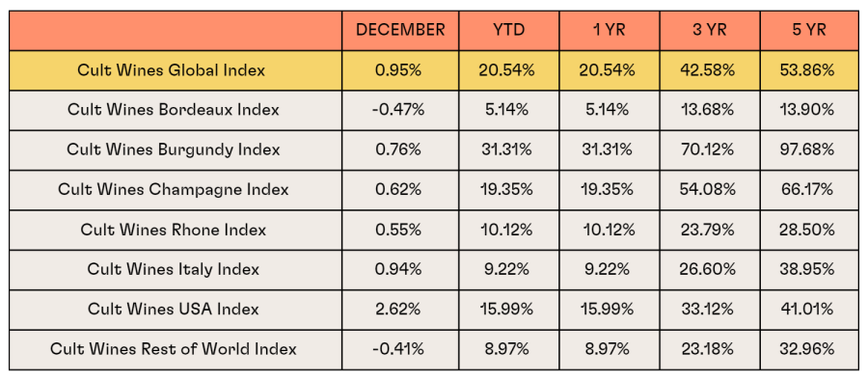Click the 5 YR column header
This screenshot has height=380, width=868.
pyautogui.click(x=809, y=31)
